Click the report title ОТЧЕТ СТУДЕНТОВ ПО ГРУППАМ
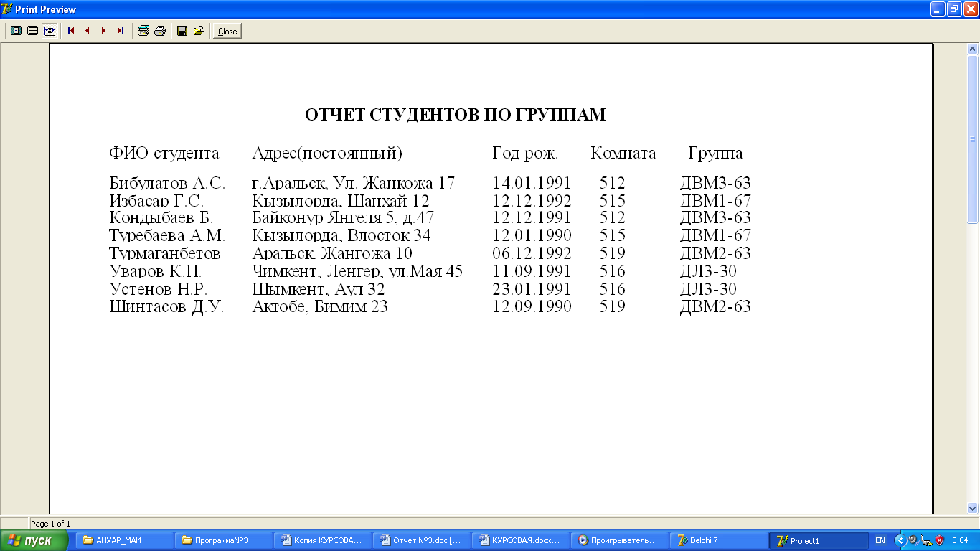This screenshot has height=551, width=980. [x=456, y=115]
